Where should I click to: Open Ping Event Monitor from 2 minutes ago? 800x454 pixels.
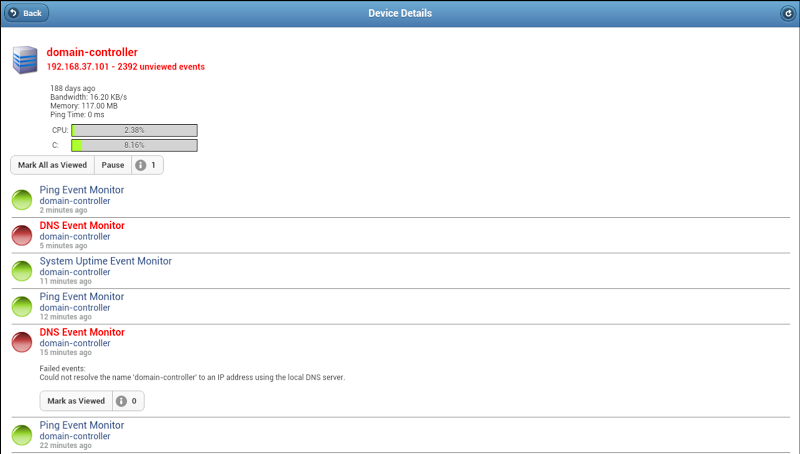82,190
